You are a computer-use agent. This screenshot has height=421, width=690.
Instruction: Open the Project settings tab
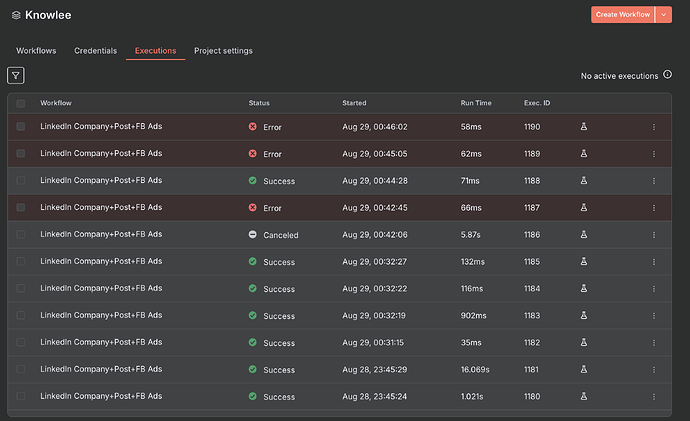[x=223, y=51]
